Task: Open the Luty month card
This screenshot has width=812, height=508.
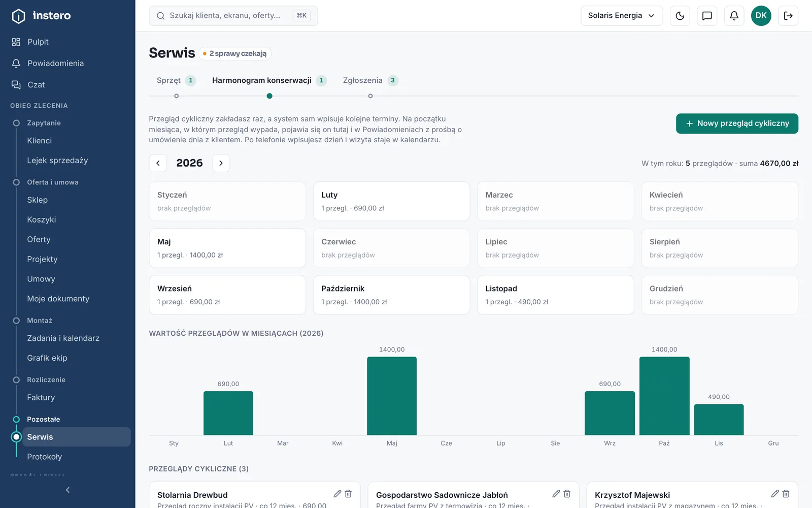Action: point(391,201)
